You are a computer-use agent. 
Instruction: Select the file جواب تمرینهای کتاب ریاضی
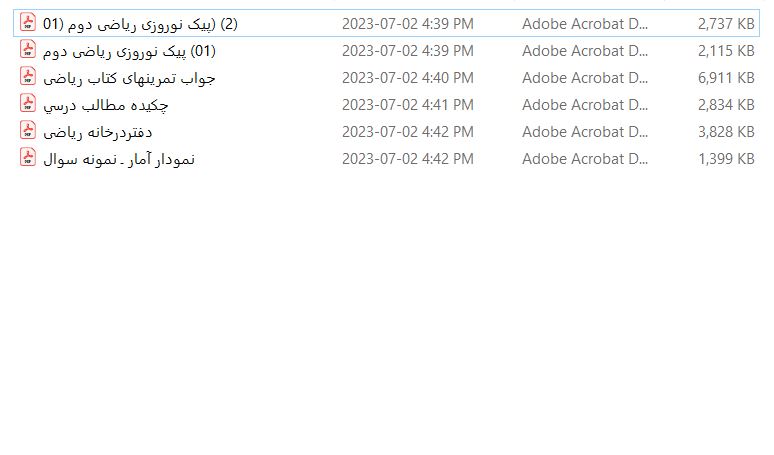click(129, 78)
